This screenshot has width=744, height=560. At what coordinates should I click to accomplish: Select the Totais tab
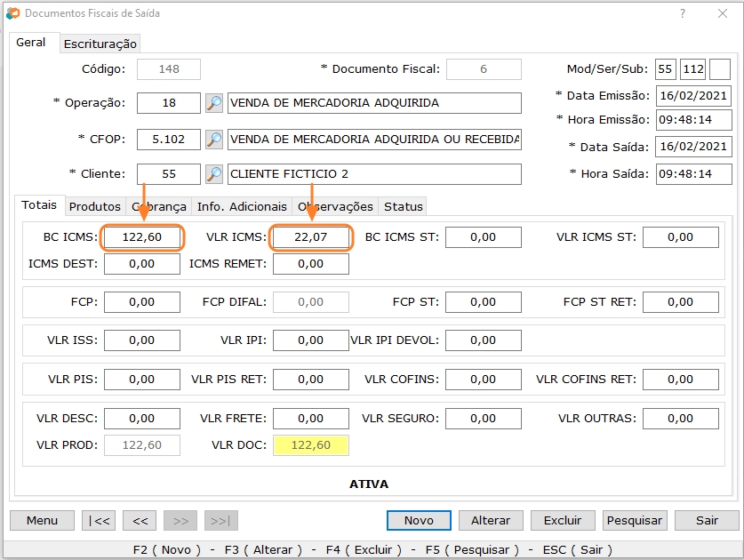pyautogui.click(x=39, y=205)
